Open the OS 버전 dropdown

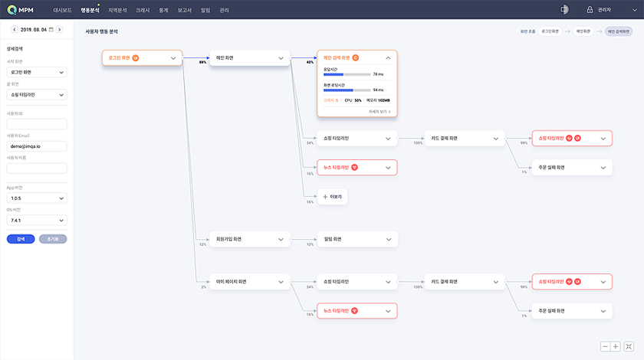click(37, 219)
